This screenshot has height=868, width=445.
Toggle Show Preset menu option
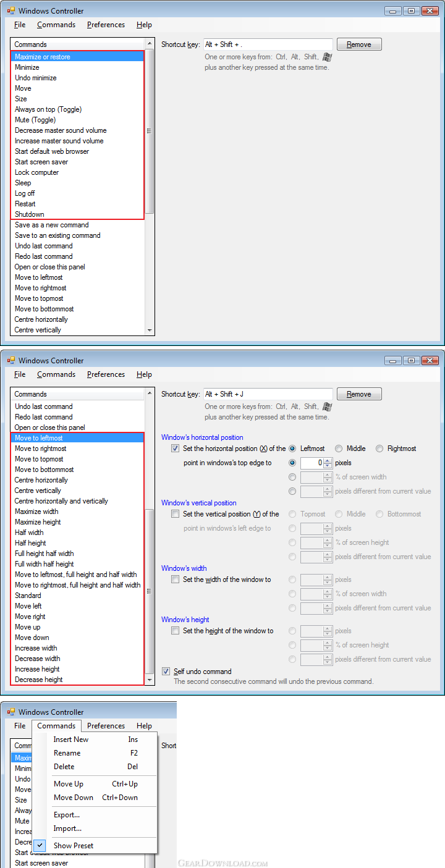(96, 846)
